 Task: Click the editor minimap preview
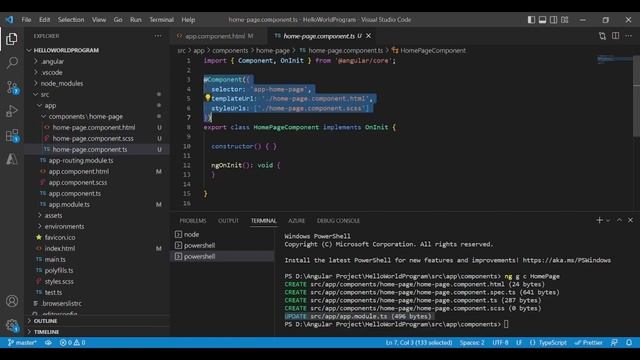pos(614,60)
